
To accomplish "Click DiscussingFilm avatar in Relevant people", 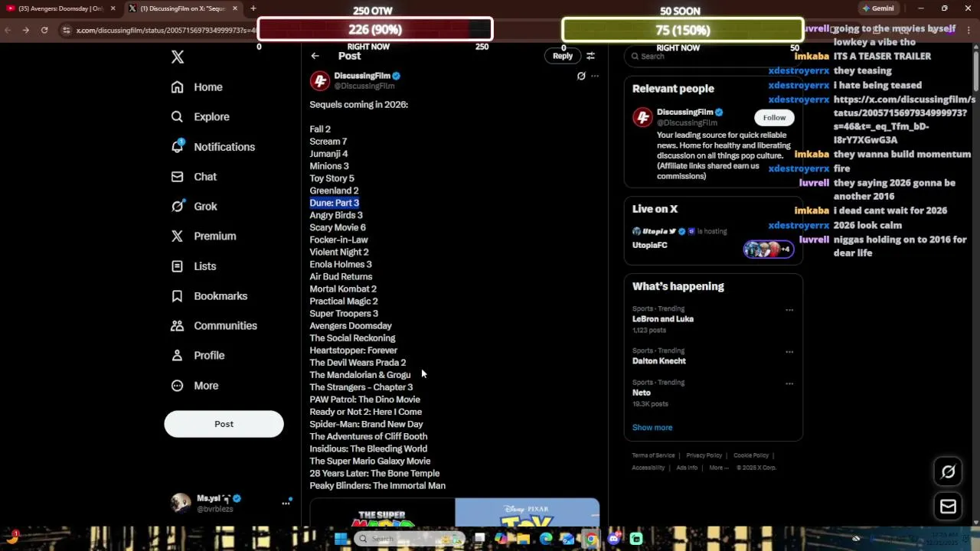I will [x=642, y=117].
